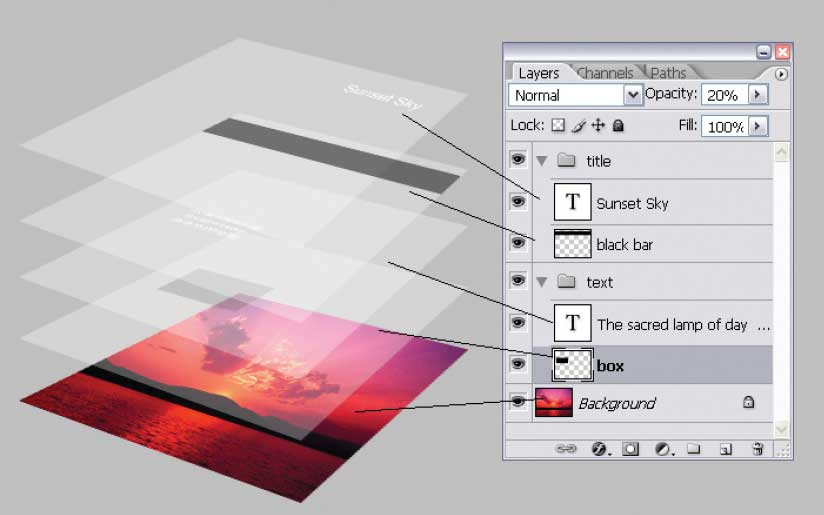This screenshot has width=824, height=515.
Task: Collapse the title layer group
Action: click(x=542, y=161)
